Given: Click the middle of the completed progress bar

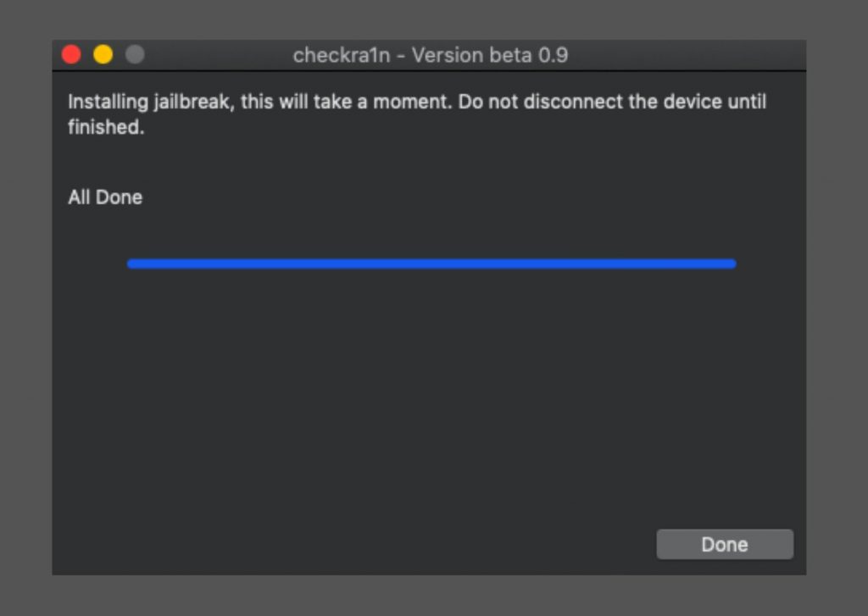Looking at the screenshot, I should pyautogui.click(x=431, y=264).
